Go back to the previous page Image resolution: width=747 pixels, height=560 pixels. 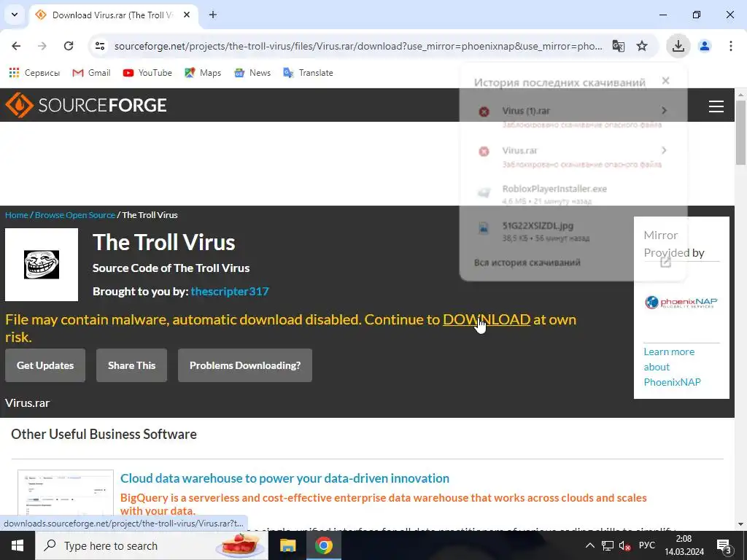[16, 46]
